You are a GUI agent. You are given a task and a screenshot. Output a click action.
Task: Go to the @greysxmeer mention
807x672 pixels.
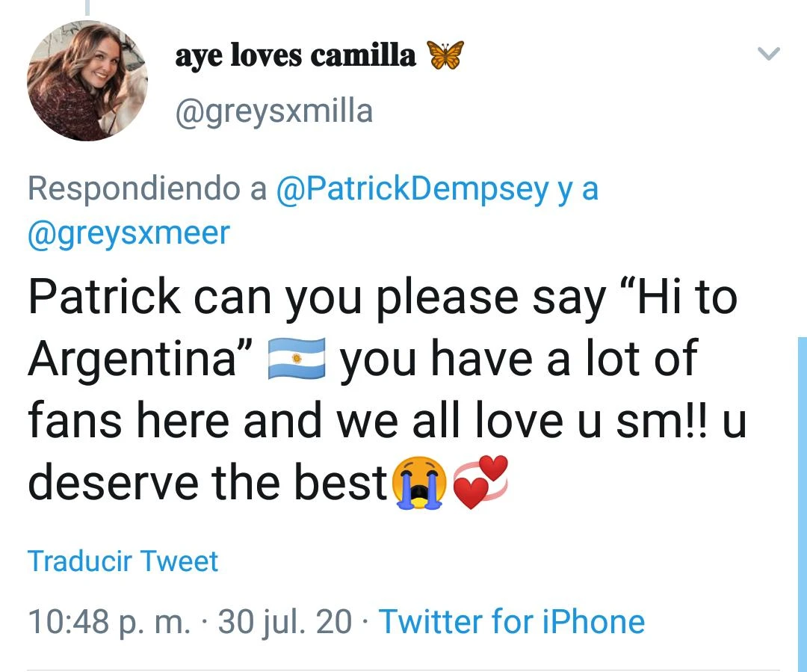coord(129,233)
